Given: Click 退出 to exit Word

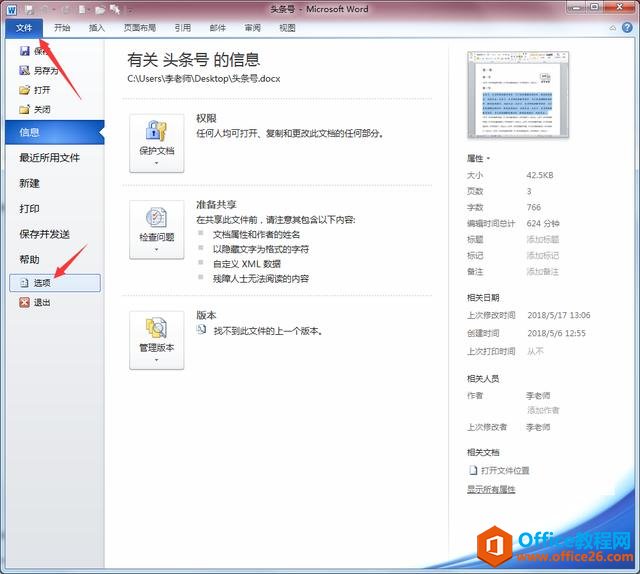Looking at the screenshot, I should pos(35,303).
